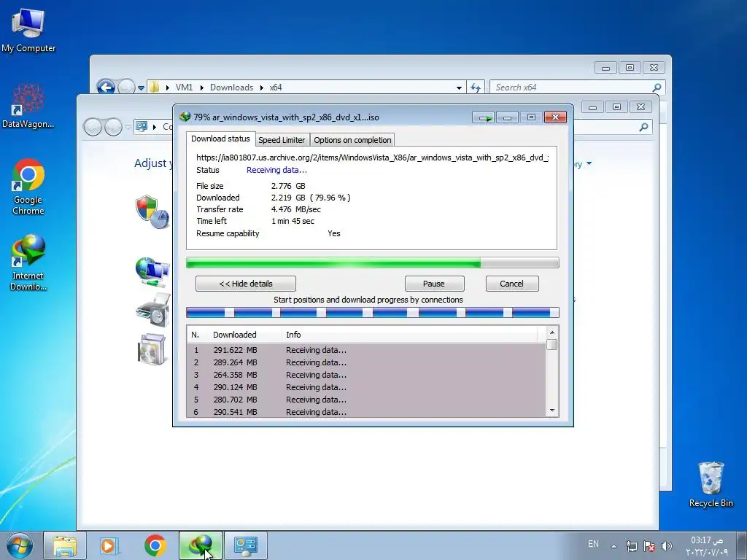Select connection row 4 with 290.124 MB

pos(366,387)
